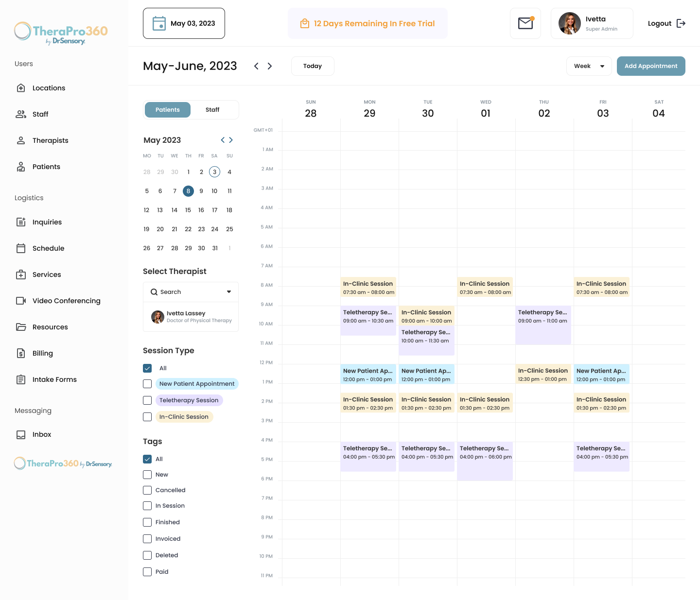
Task: Expand the therapist search dropdown arrow
Action: click(x=228, y=291)
